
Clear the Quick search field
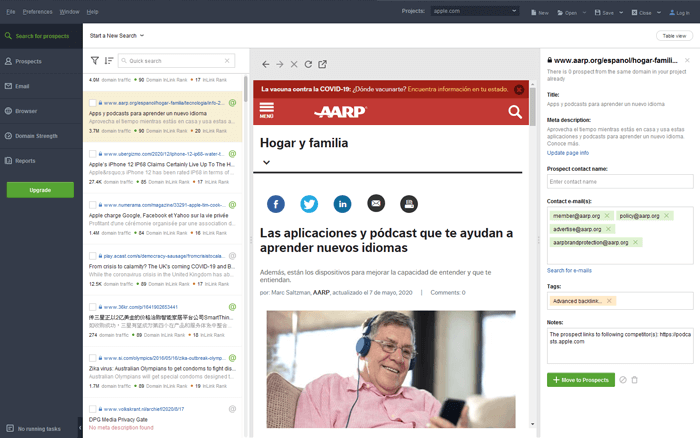point(227,61)
